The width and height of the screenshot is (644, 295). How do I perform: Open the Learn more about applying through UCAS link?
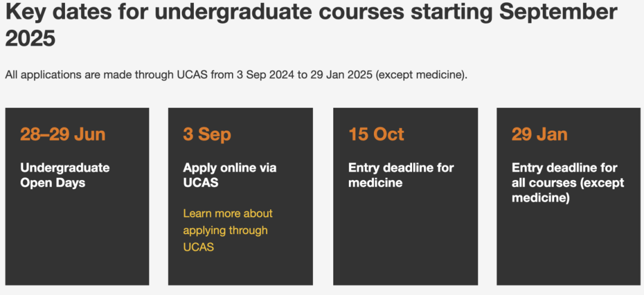tap(228, 230)
